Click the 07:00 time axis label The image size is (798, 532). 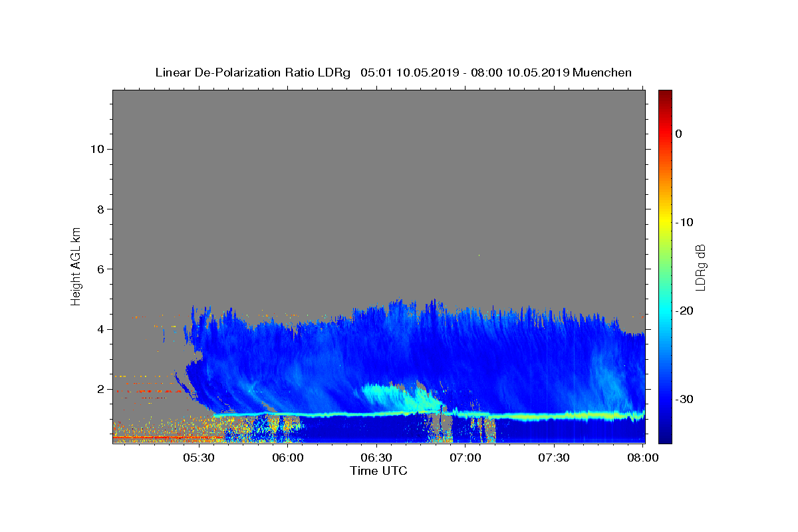[x=465, y=458]
